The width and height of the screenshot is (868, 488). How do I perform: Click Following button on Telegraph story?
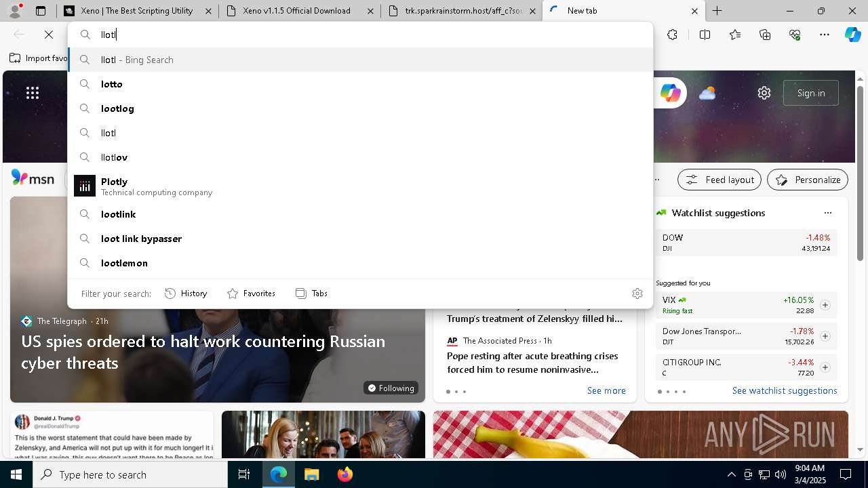tap(391, 388)
